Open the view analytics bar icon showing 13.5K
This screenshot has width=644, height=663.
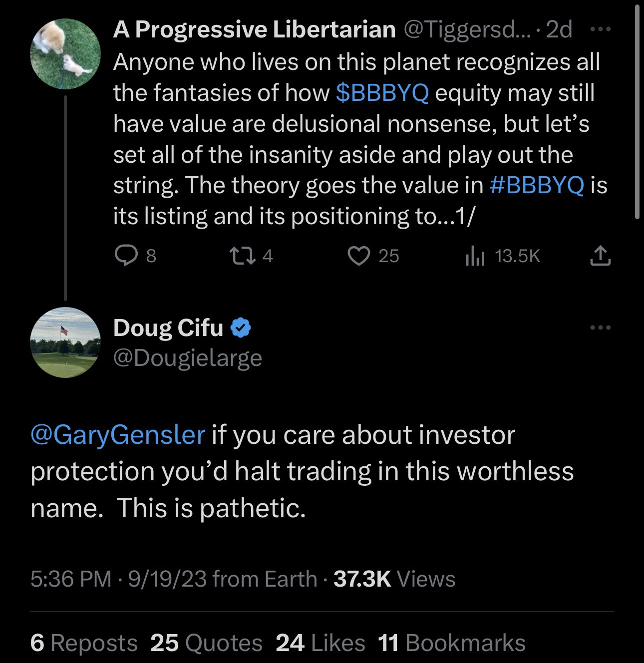point(475,257)
